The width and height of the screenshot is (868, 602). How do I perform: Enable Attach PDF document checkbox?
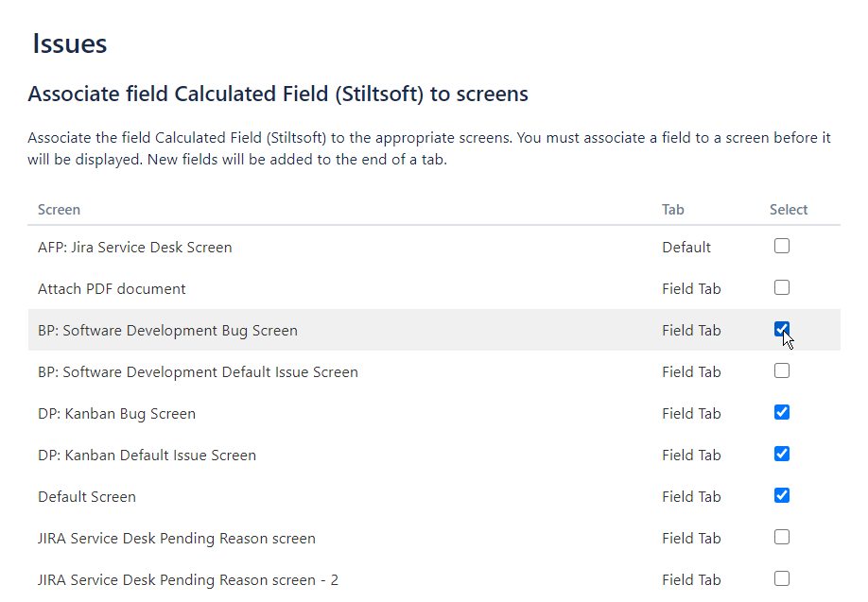(781, 288)
